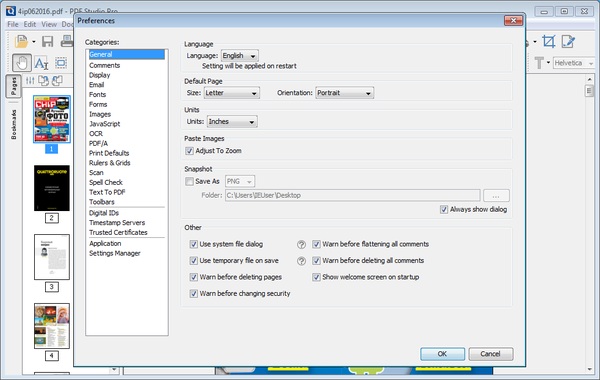Viewport: 600px width, 380px height.
Task: Open the Units dropdown
Action: click(x=232, y=122)
